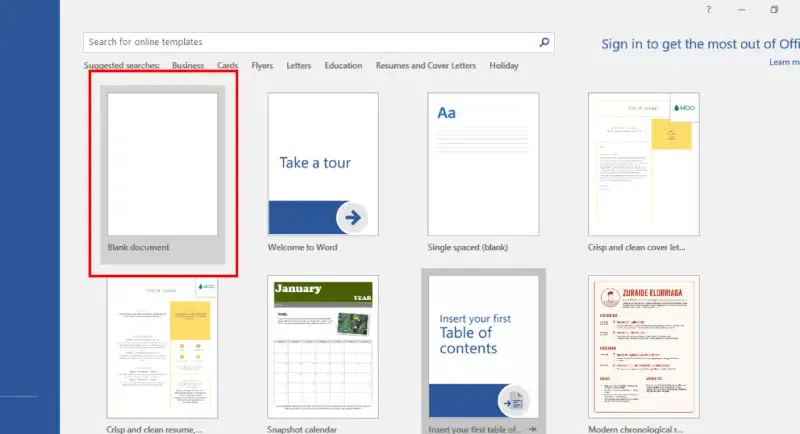Open the Welcome to Word tour template
The image size is (800, 434).
[x=323, y=164]
